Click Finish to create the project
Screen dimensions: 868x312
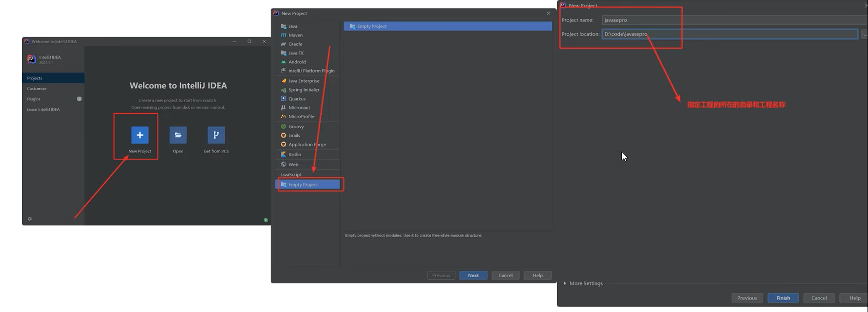pos(783,298)
